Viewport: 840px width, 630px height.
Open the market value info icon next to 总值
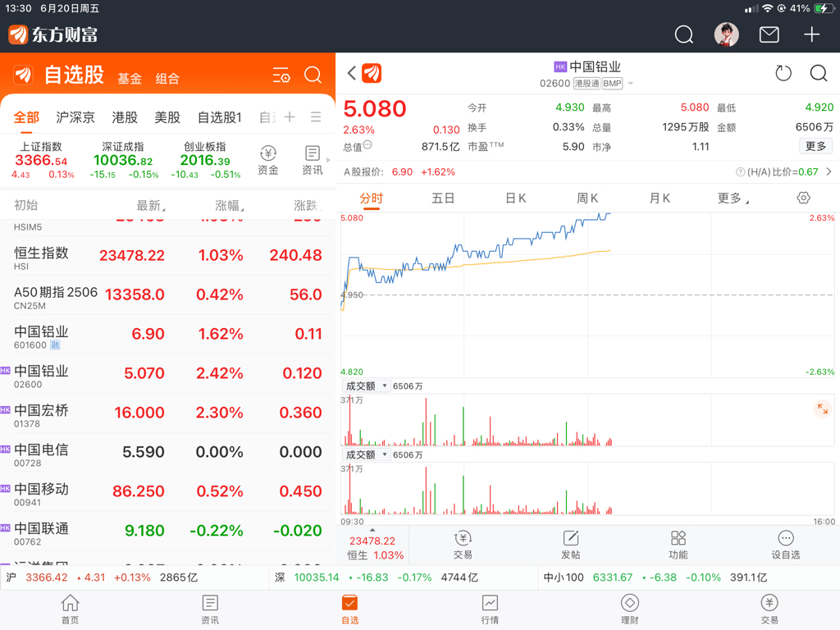click(x=367, y=144)
